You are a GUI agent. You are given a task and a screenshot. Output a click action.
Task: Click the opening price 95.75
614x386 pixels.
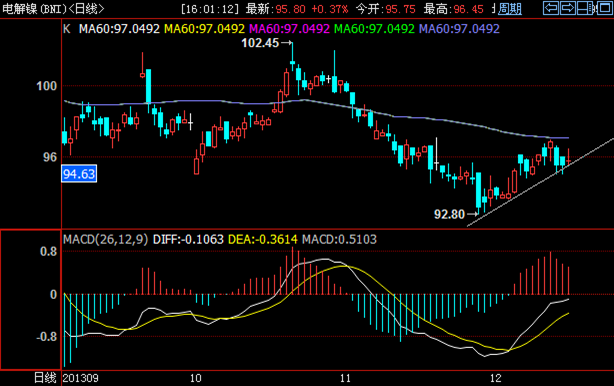[401, 9]
